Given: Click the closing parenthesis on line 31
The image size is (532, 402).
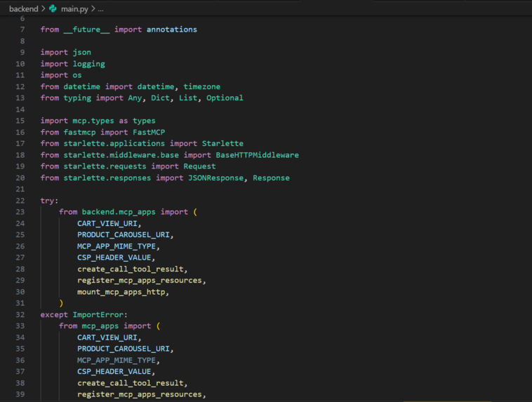Looking at the screenshot, I should point(61,303).
